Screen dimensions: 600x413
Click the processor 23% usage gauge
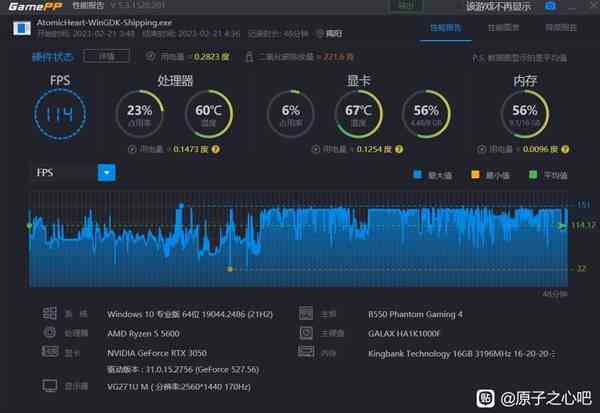click(140, 114)
